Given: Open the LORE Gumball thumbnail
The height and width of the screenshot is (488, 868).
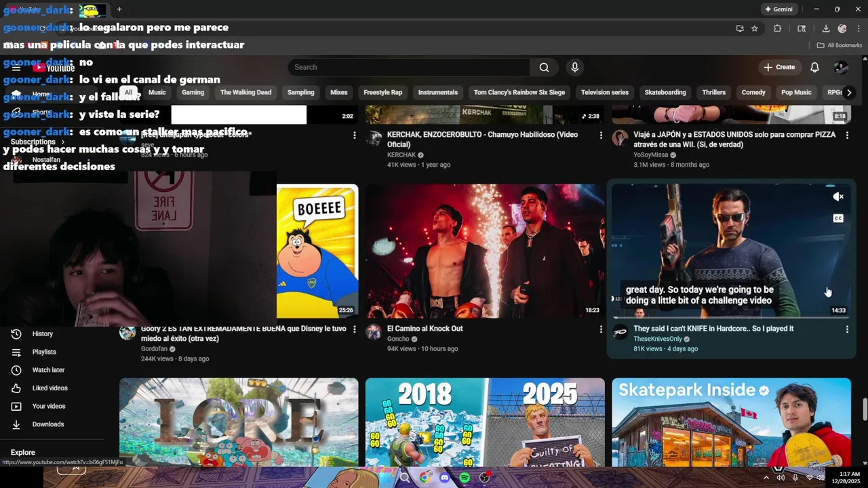Looking at the screenshot, I should click(239, 422).
